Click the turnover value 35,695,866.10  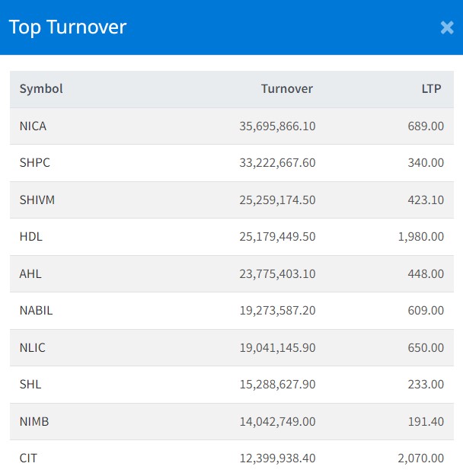277,126
